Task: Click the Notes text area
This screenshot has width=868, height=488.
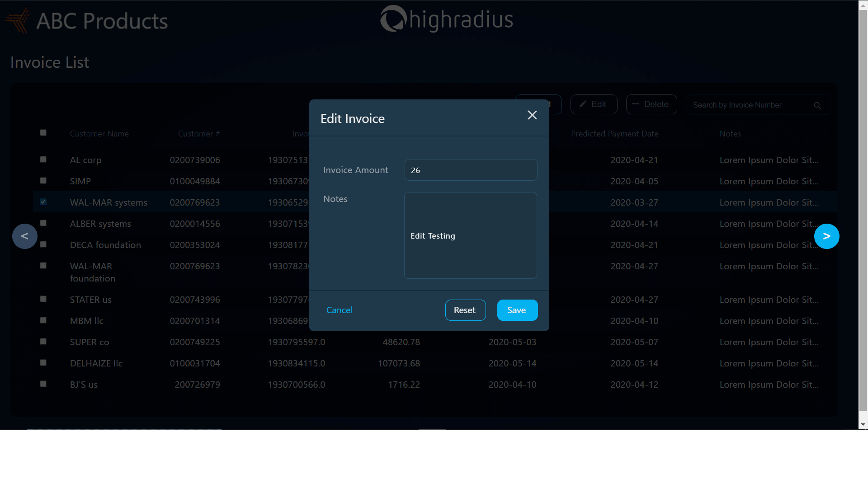Action: coord(471,235)
